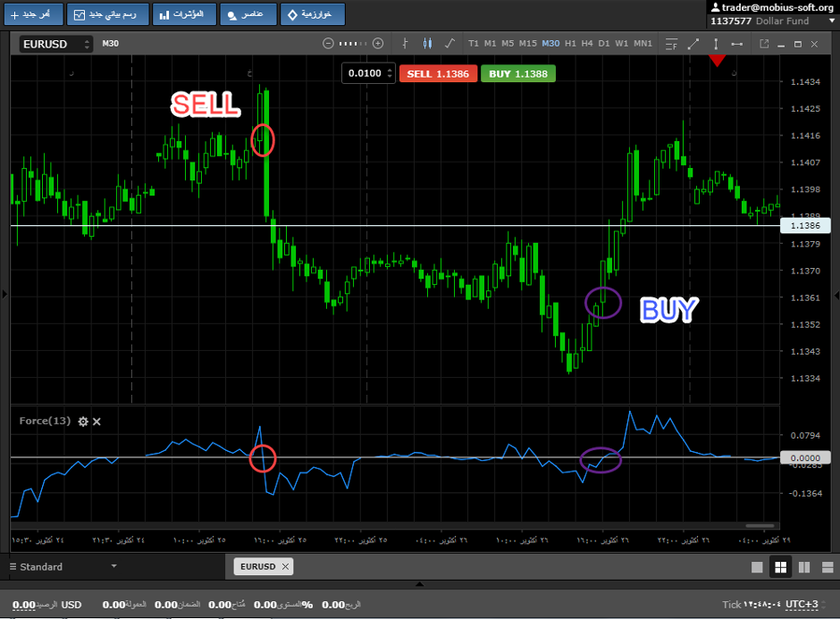Click BUY 1.1388 button
The height and width of the screenshot is (619, 840).
[x=518, y=74]
